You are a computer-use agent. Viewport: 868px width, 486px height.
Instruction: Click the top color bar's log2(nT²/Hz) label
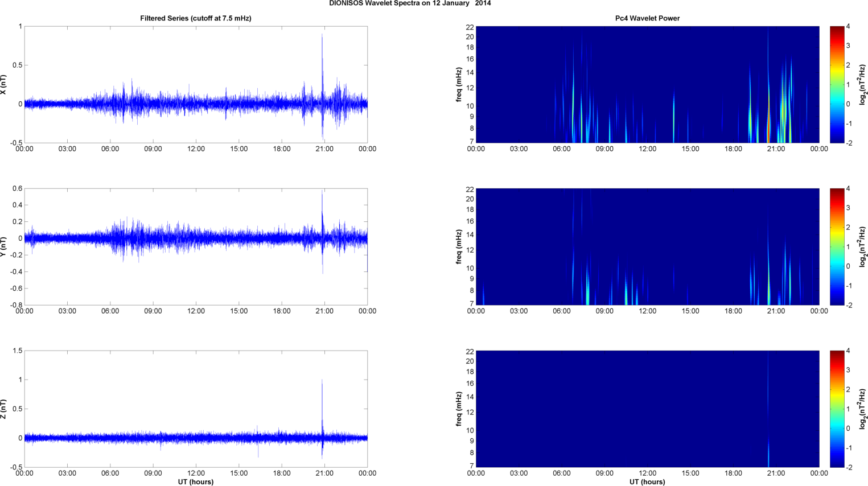863,85
